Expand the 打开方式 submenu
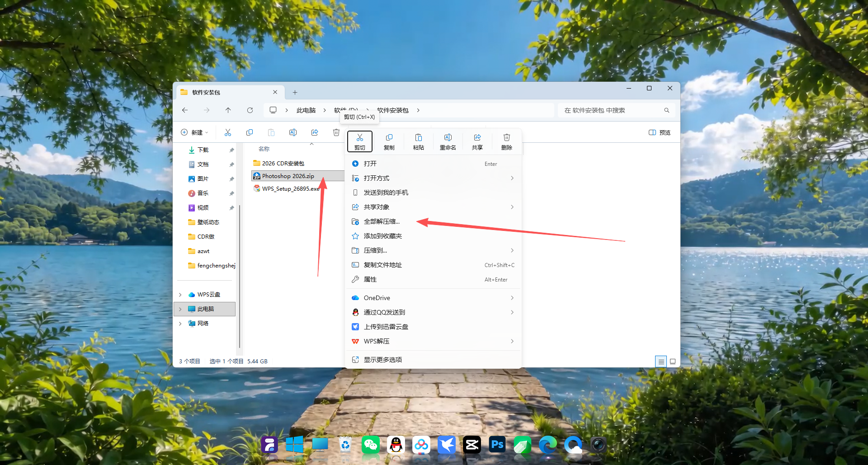868x465 pixels. tap(512, 178)
